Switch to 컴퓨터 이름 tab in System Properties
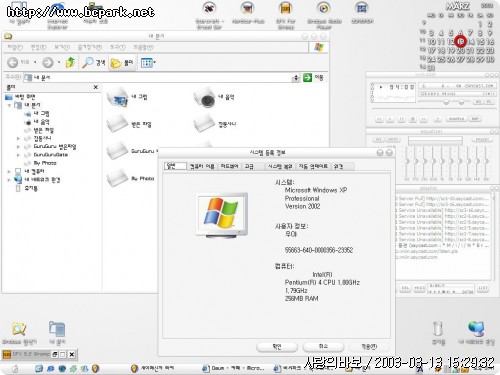The image size is (500, 375). pyautogui.click(x=202, y=166)
